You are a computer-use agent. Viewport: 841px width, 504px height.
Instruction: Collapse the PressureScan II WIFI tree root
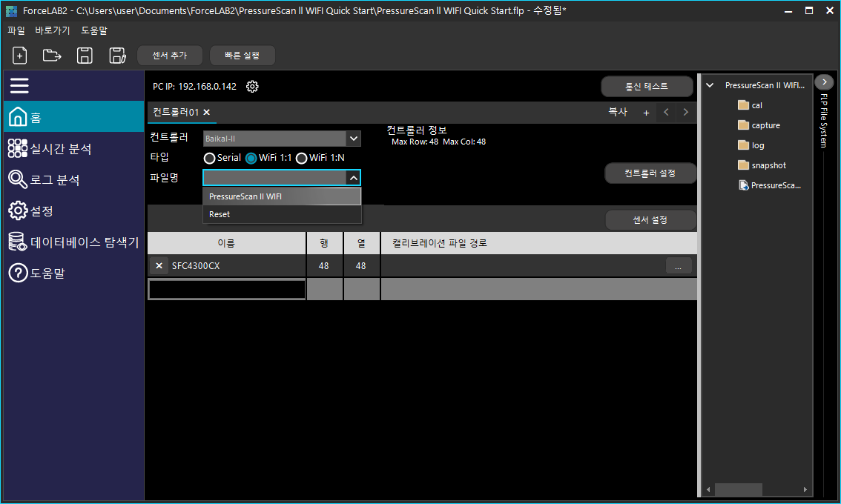point(710,85)
